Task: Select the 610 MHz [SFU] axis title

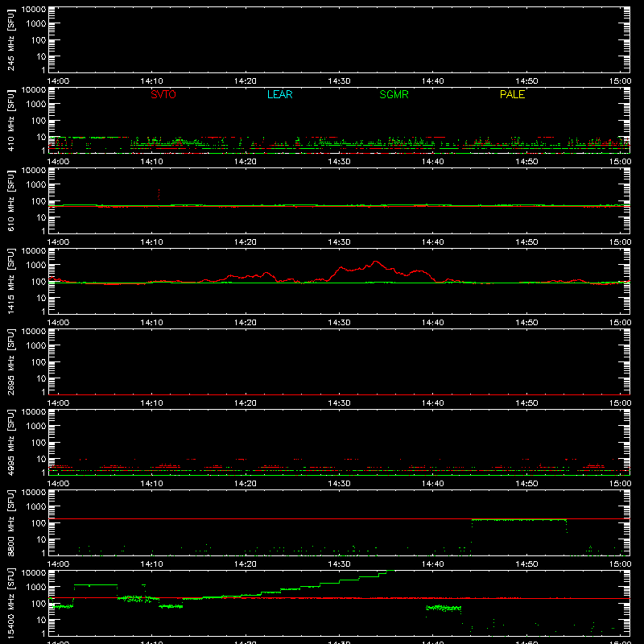Action: [x=11, y=200]
